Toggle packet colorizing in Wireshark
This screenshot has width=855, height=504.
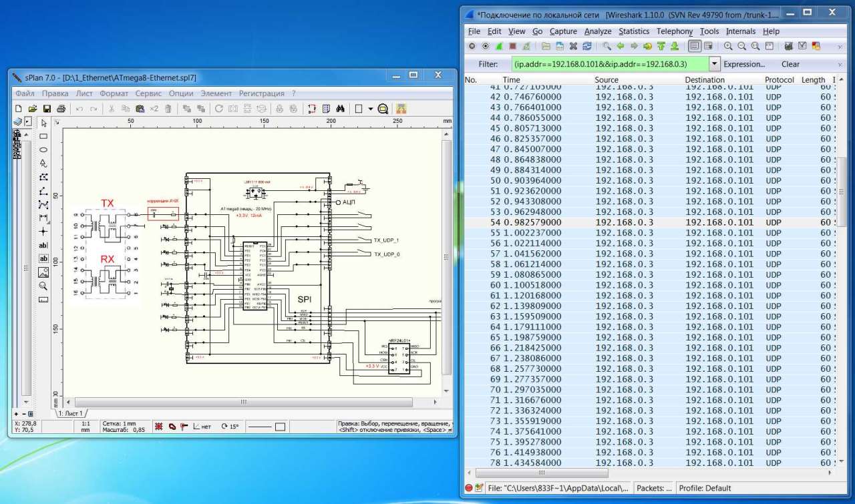click(x=694, y=46)
